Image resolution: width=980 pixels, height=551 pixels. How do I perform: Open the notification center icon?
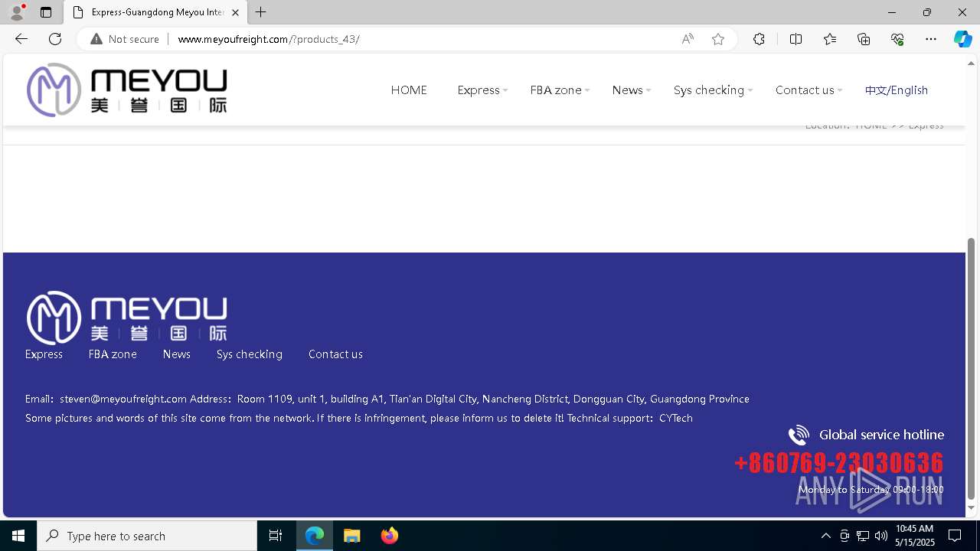click(955, 536)
